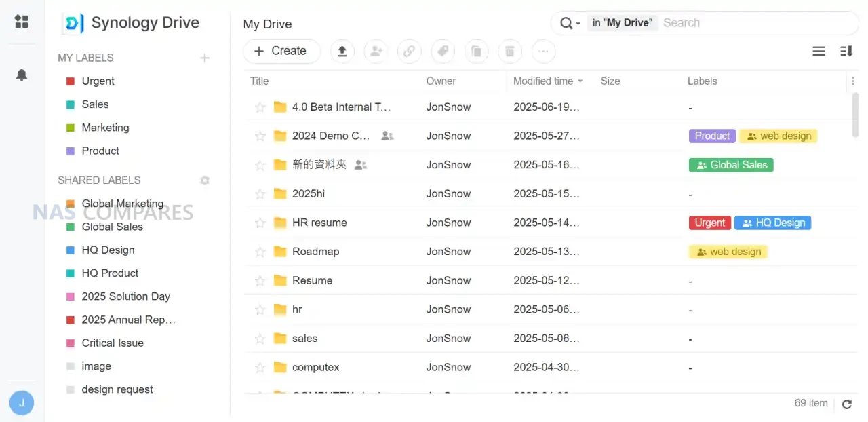Star the Roadmap folder
Viewport: 868px width, 422px height.
[x=260, y=252]
